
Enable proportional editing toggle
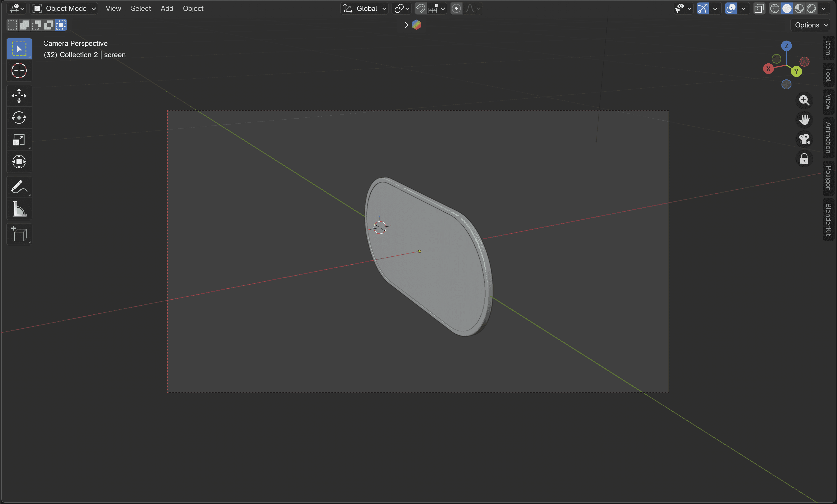pos(456,8)
